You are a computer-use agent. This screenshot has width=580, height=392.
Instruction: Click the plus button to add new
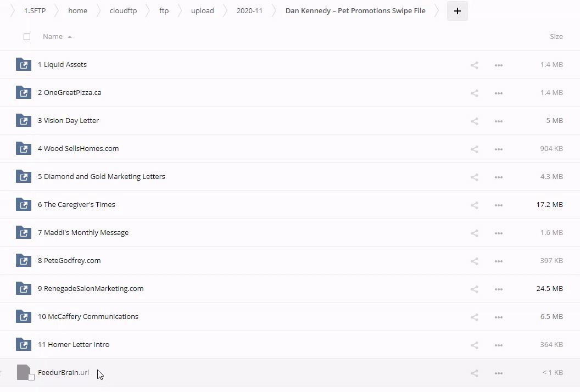click(457, 11)
